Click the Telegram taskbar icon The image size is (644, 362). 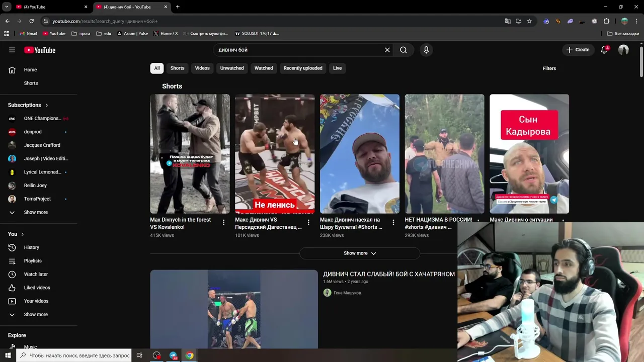[173, 355]
